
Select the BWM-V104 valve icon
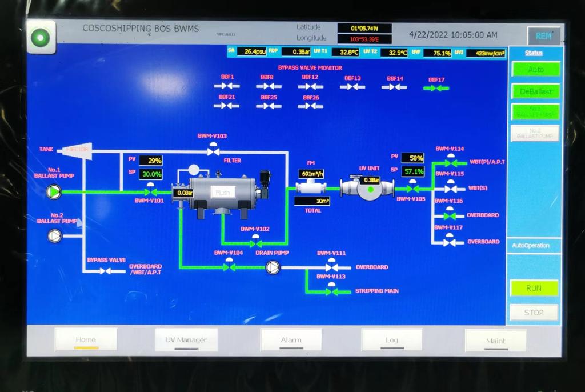pos(229,266)
